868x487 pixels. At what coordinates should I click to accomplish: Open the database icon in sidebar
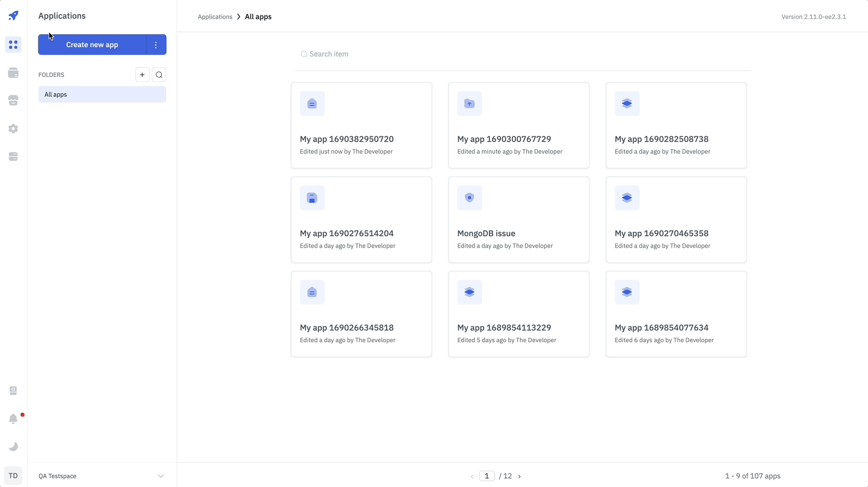click(13, 73)
